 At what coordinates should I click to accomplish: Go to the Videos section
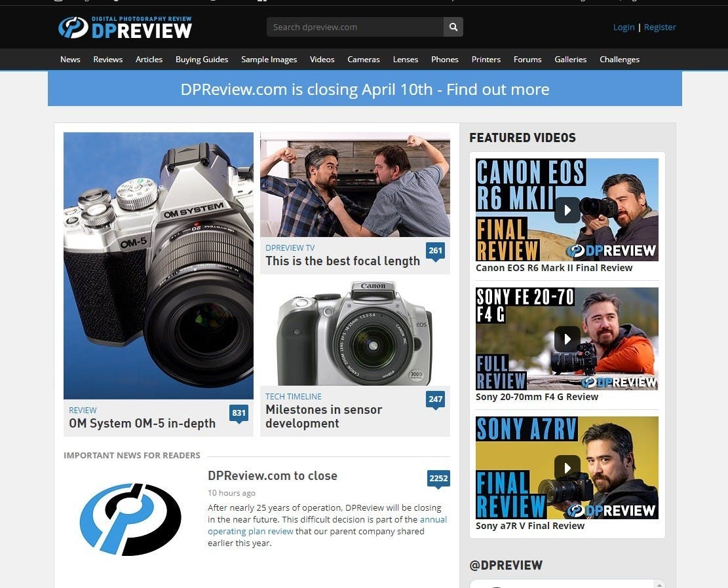322,60
